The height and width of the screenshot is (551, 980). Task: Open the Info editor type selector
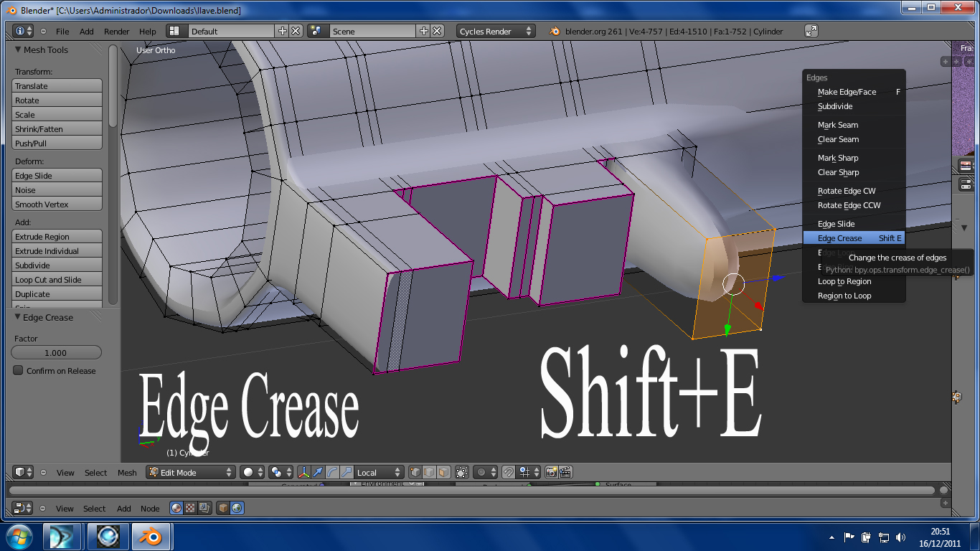coord(24,31)
